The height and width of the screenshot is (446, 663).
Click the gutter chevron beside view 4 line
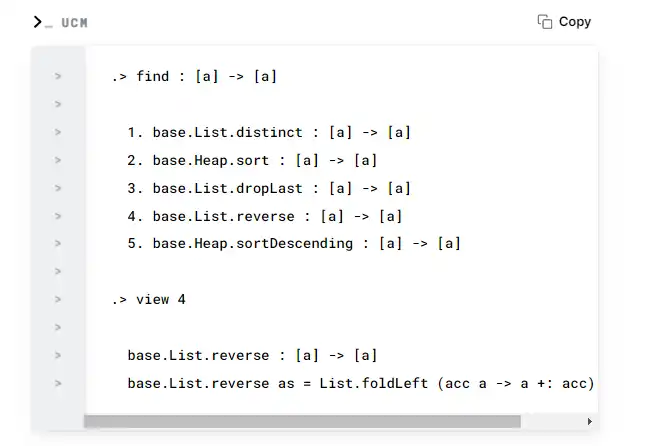coord(58,299)
